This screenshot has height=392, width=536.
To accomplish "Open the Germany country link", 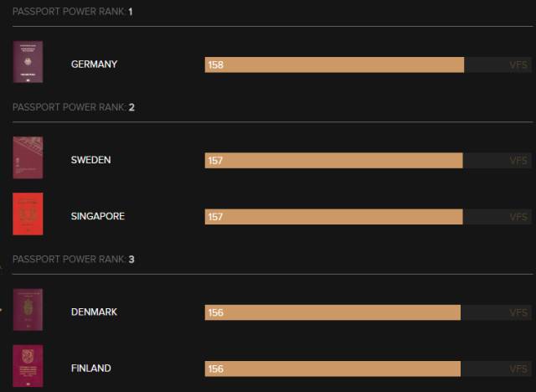I will point(94,64).
